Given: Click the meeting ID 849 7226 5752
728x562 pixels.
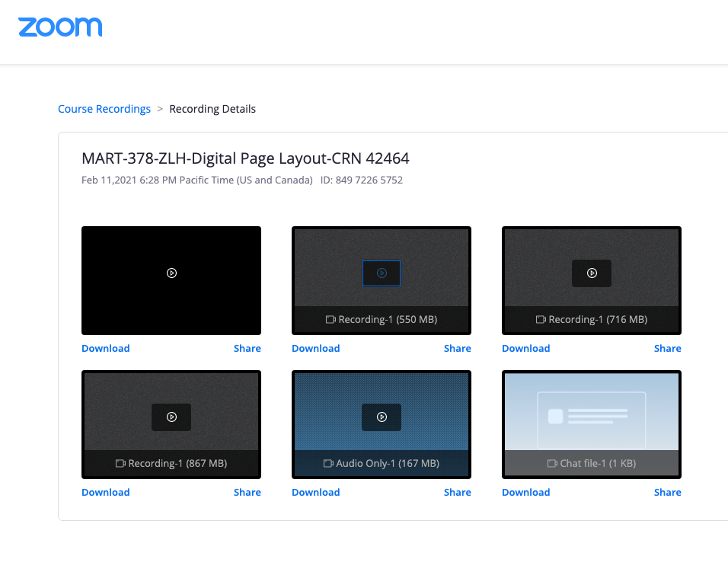Looking at the screenshot, I should [362, 180].
